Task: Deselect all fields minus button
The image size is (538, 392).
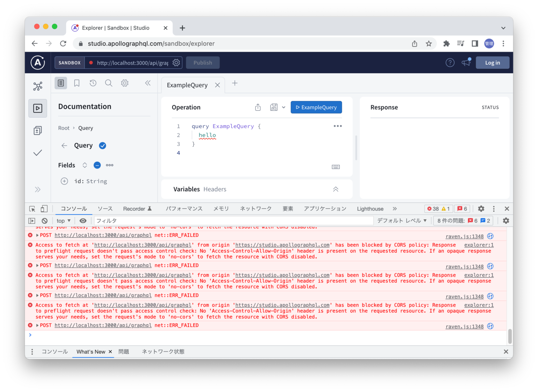Action: [x=97, y=165]
